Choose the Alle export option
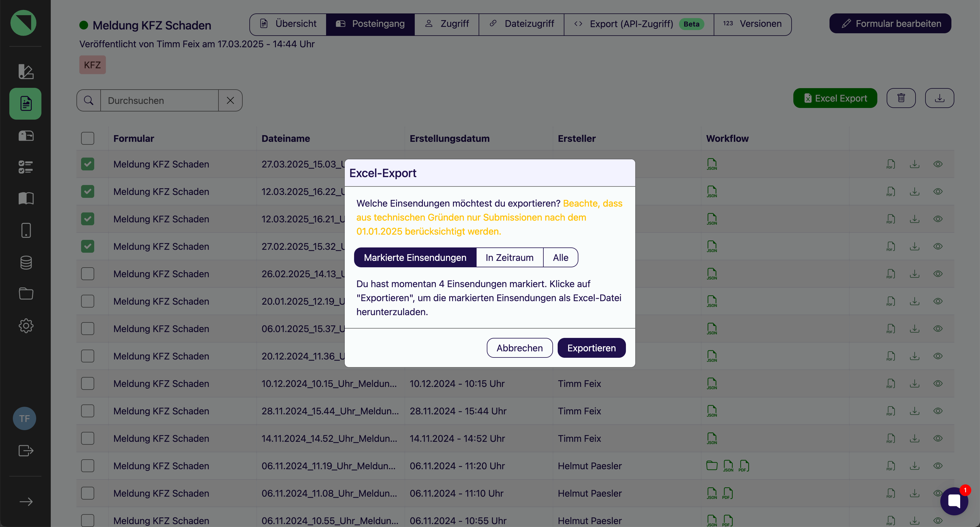This screenshot has height=527, width=980. [560, 258]
